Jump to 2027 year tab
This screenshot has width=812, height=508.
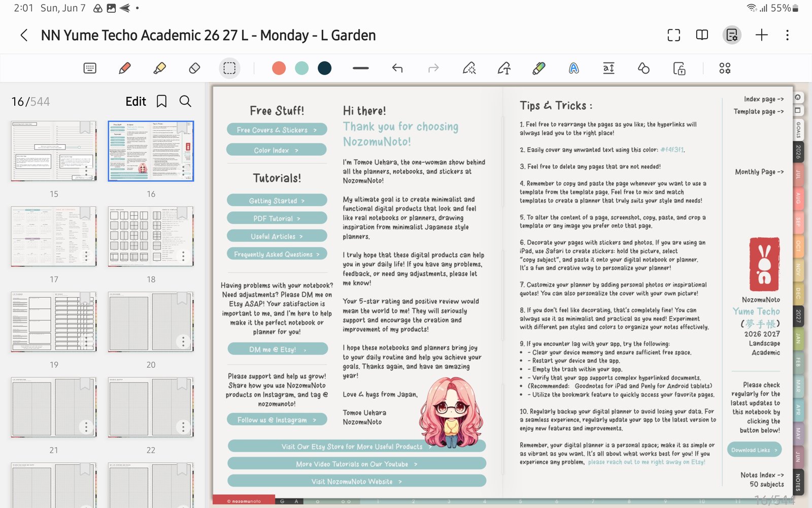click(798, 316)
